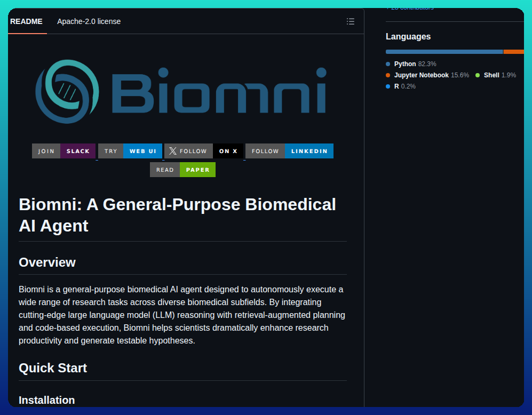Image resolution: width=532 pixels, height=415 pixels.
Task: Click the orange Jupyter segment of language bar
Action: point(514,52)
